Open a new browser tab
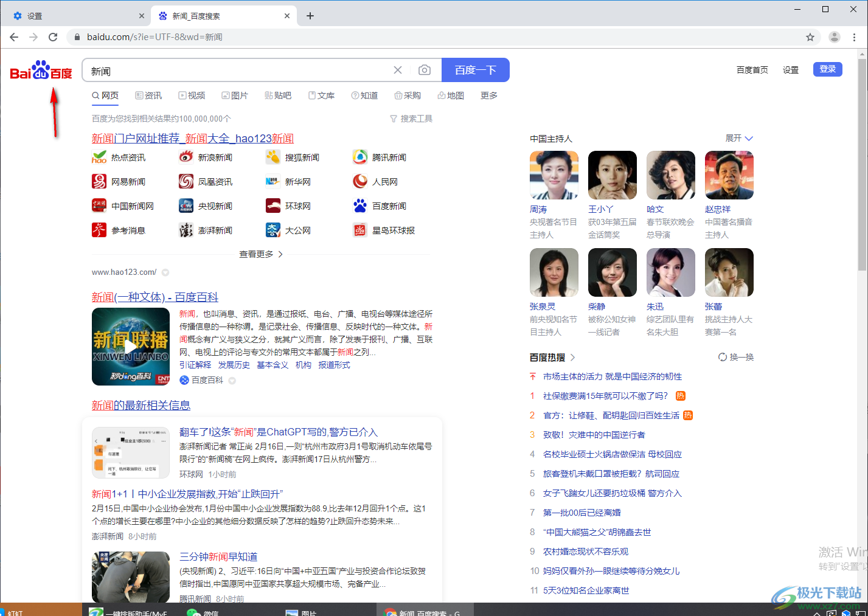 click(310, 16)
